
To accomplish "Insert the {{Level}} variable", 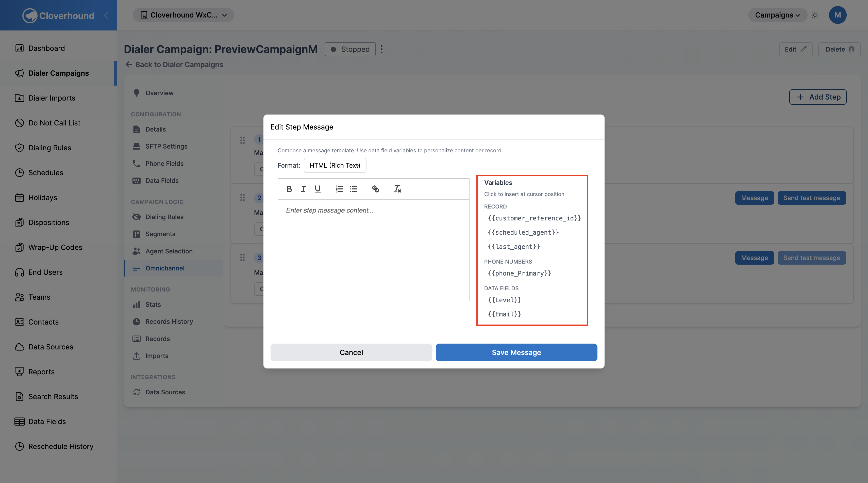I will (504, 300).
